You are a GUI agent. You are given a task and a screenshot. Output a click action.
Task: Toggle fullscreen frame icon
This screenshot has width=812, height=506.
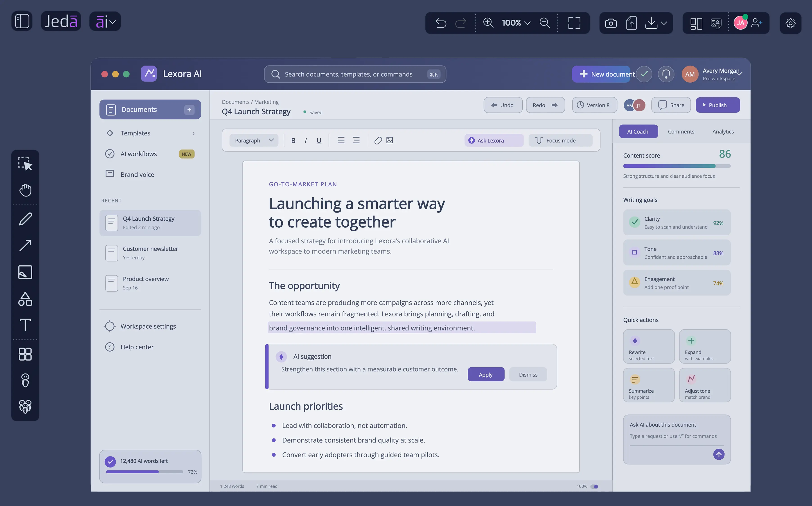(574, 23)
